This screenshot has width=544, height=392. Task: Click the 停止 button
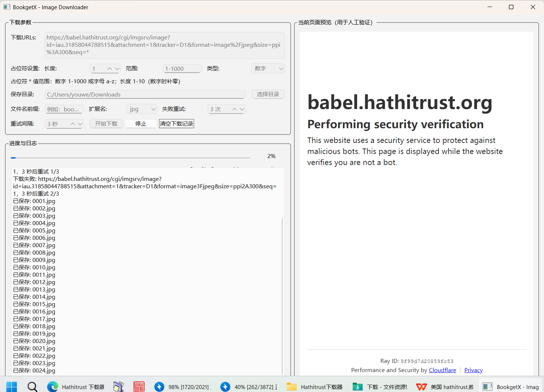141,124
